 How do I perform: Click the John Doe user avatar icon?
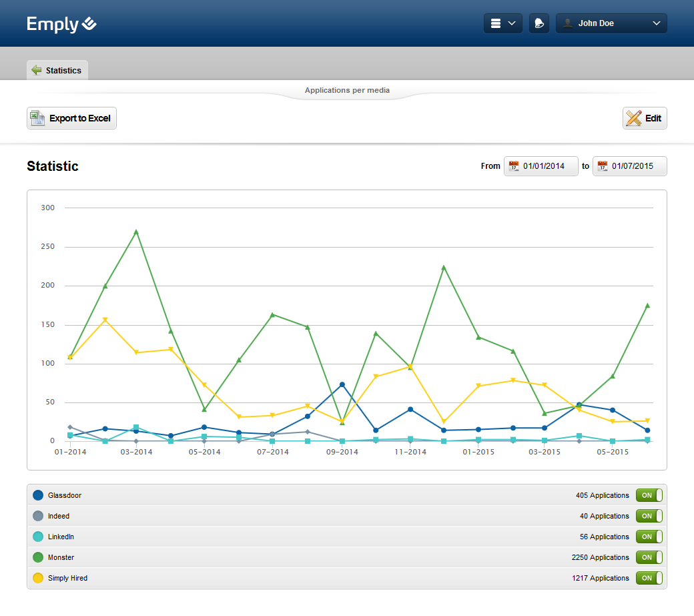568,23
